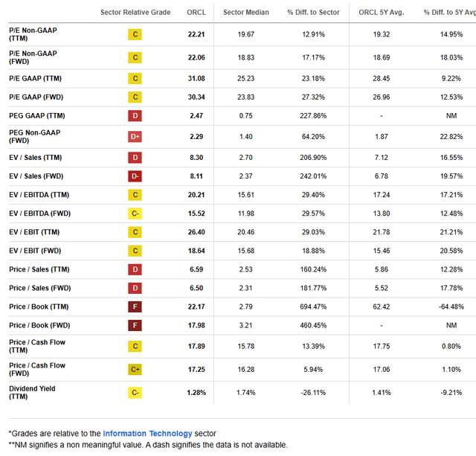Open the Information Technology sector link
Image resolution: width=476 pixels, height=456 pixels.
point(147,433)
